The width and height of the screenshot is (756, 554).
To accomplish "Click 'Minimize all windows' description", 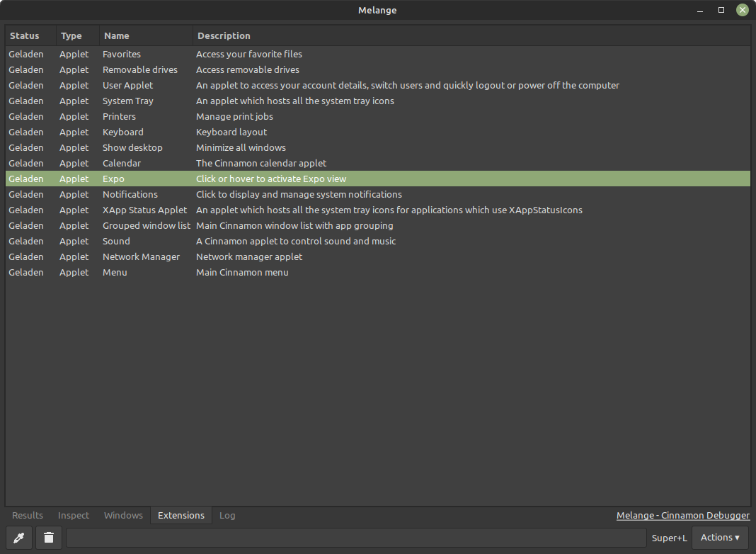I will [x=241, y=147].
